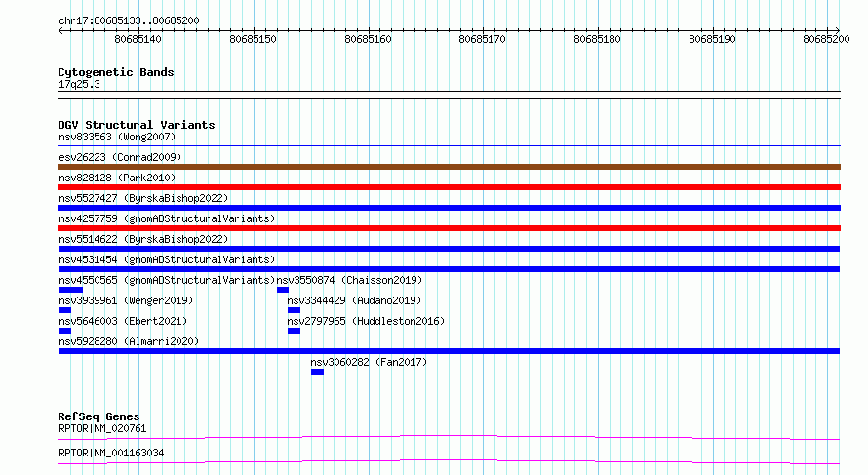Select the blue bar under nsv5514622

coord(449,249)
